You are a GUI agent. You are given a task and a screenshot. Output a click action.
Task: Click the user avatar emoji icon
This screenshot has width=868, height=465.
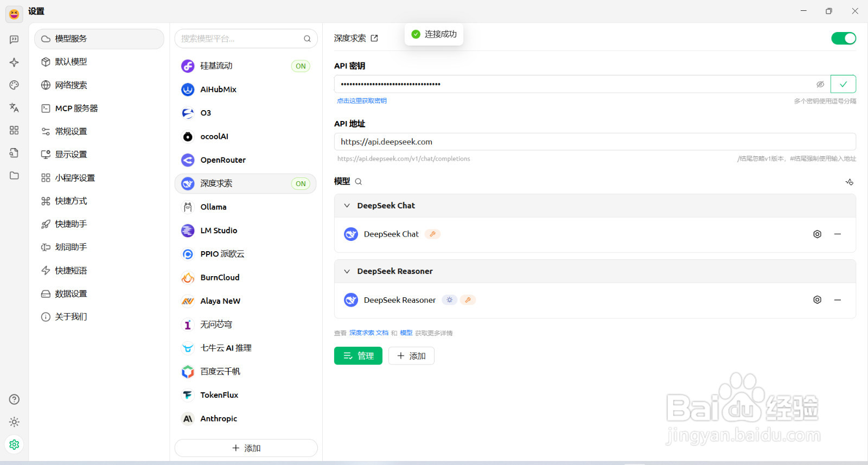[x=14, y=14]
